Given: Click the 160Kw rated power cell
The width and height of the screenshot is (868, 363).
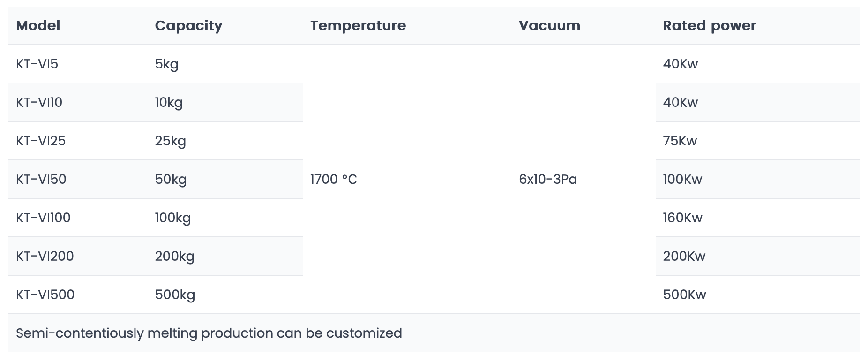Looking at the screenshot, I should [x=682, y=218].
